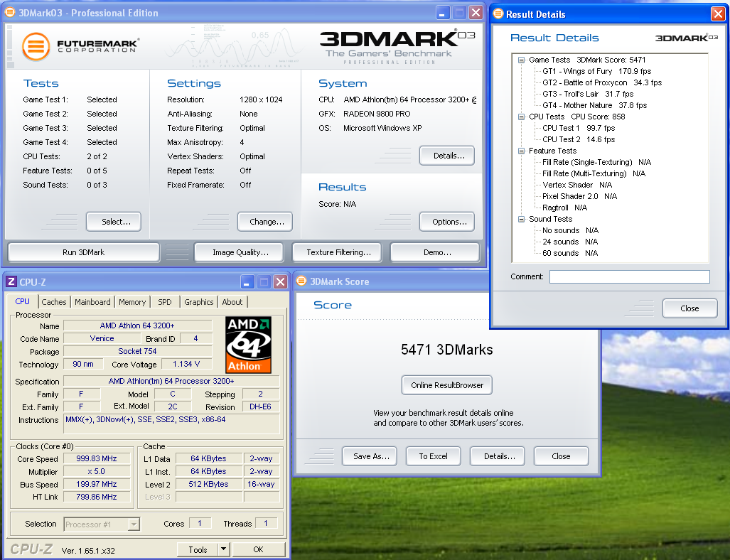Select Fill Rate (Single-Texturing) row
This screenshot has height=560, width=730.
[x=596, y=163]
